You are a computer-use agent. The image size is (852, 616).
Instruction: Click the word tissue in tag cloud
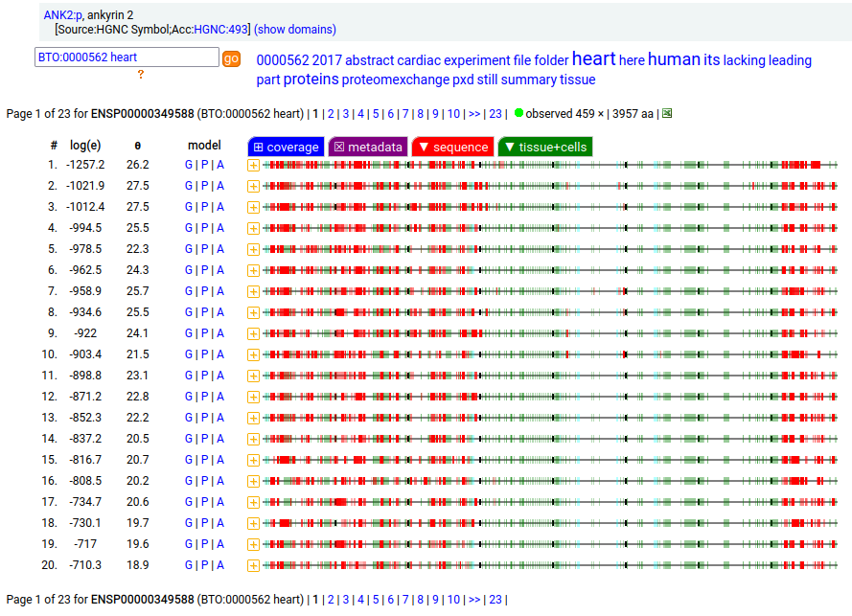578,80
